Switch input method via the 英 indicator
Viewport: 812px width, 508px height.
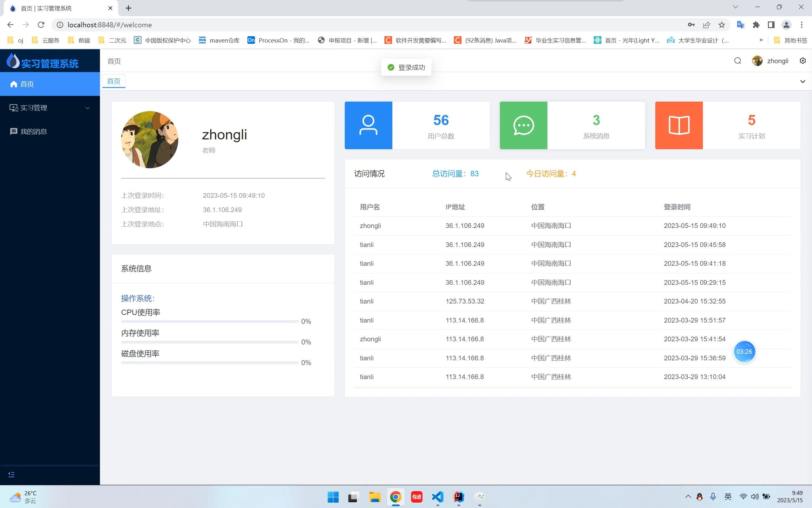728,497
